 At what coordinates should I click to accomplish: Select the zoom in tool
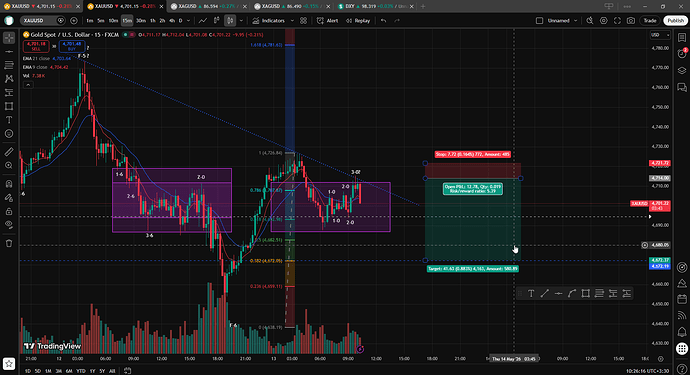[9, 165]
